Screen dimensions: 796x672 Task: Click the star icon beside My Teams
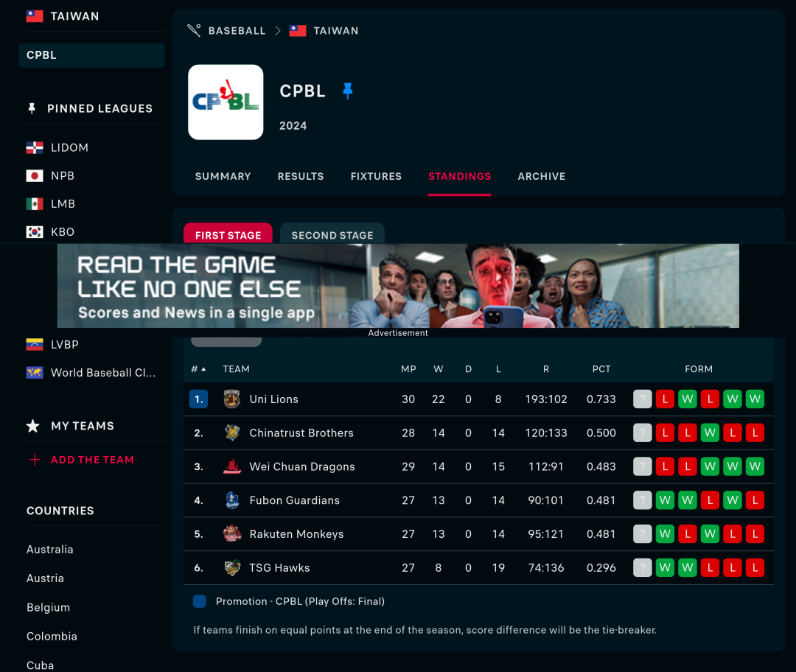(33, 426)
